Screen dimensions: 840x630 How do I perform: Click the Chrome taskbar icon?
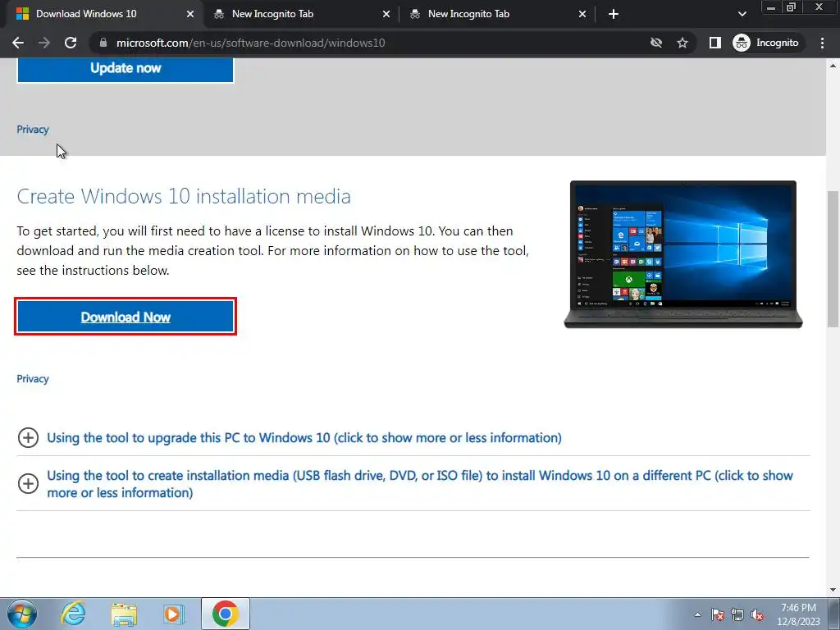225,614
